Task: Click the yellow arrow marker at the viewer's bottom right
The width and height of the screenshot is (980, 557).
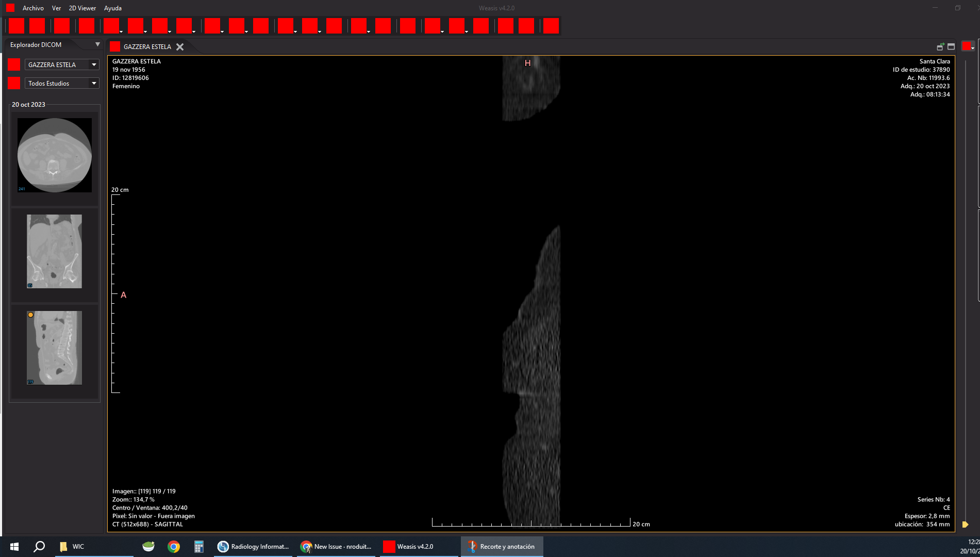Action: 966,525
